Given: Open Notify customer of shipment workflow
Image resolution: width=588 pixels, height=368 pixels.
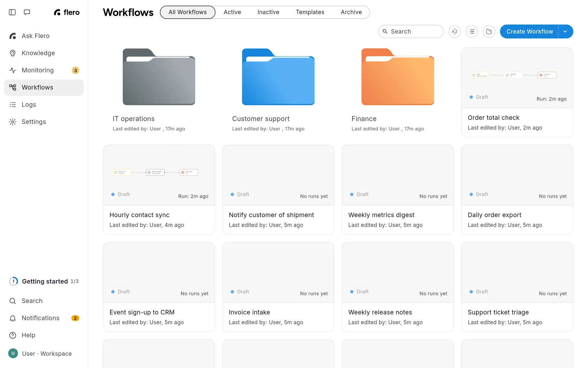Looking at the screenshot, I should (x=278, y=190).
